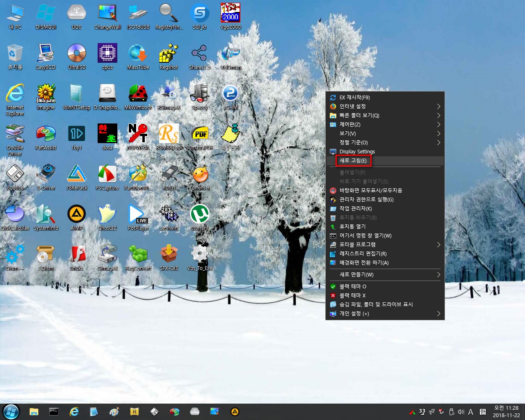Select the Vbs_To_Exe desktop icon
Screen dimensions: 525x420
pos(200,258)
